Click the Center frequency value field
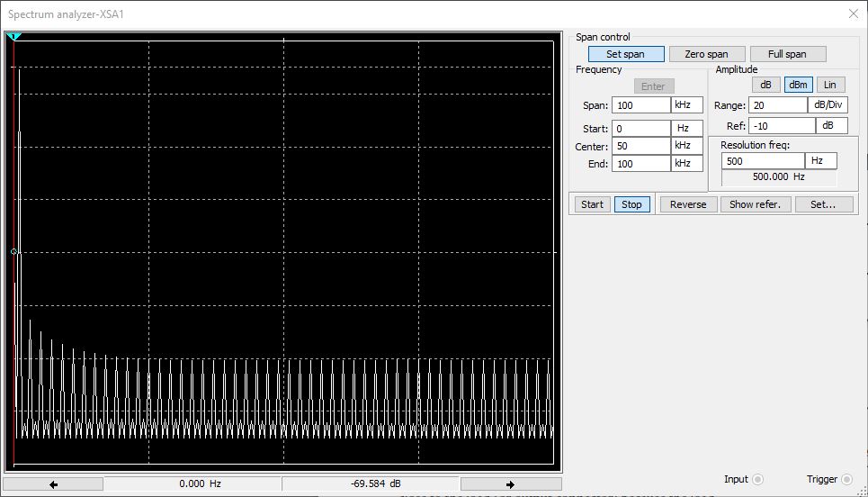Screen dimensions: 868x497 [x=641, y=146]
